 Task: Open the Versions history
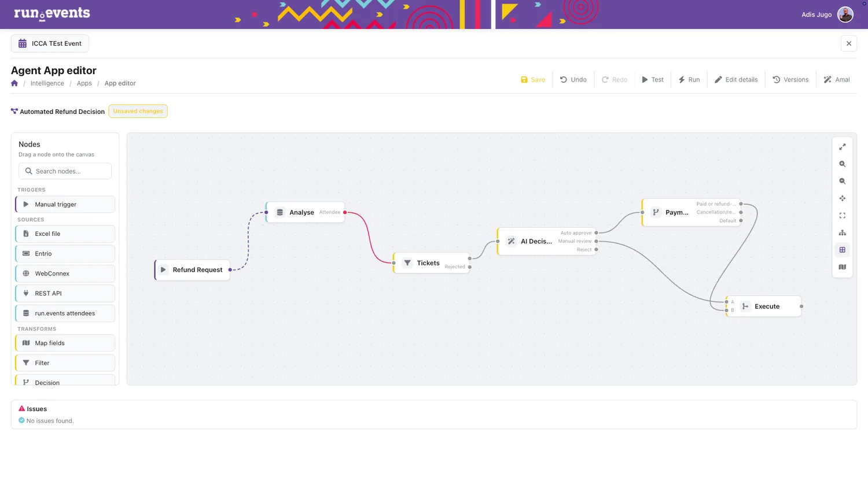[x=790, y=80]
